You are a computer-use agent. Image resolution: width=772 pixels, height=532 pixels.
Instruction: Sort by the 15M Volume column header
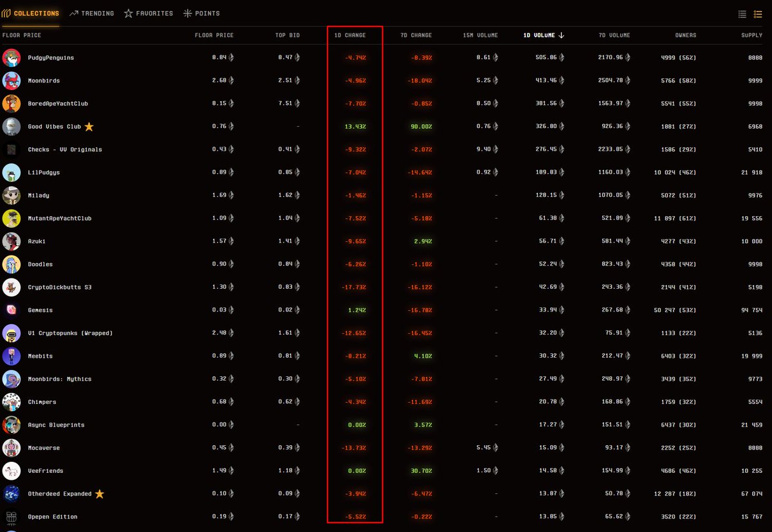(x=480, y=35)
